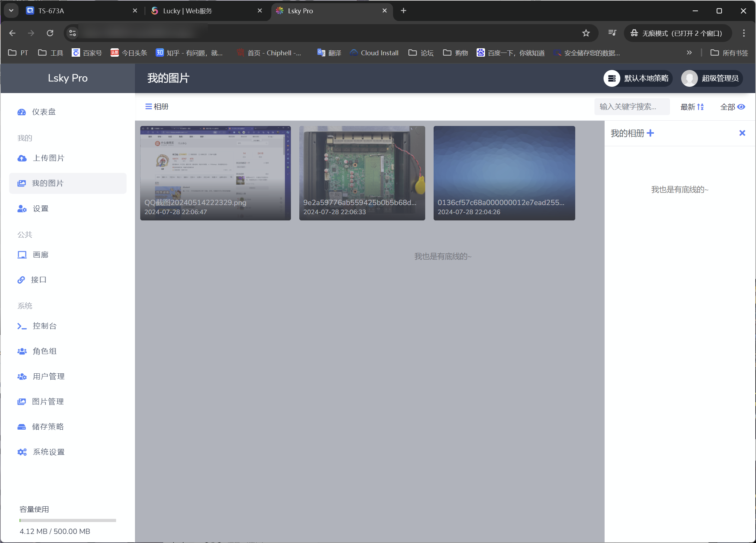Select the circuit board image 9e2a59776ab...
Viewport: 756px width, 543px height.
[x=362, y=173]
